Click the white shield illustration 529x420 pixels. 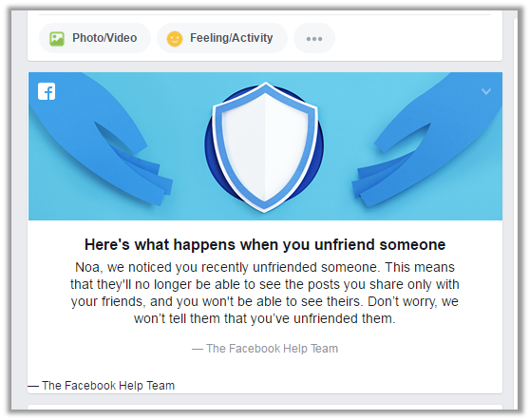(265, 147)
